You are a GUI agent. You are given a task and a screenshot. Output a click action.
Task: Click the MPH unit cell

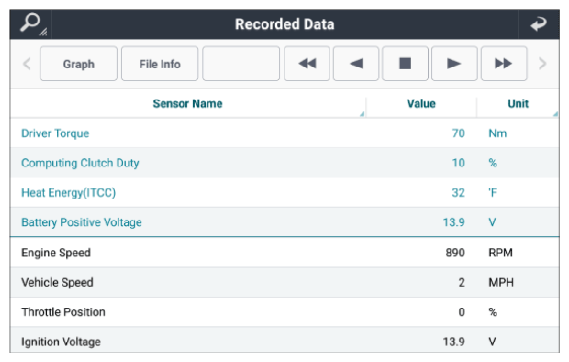(501, 282)
